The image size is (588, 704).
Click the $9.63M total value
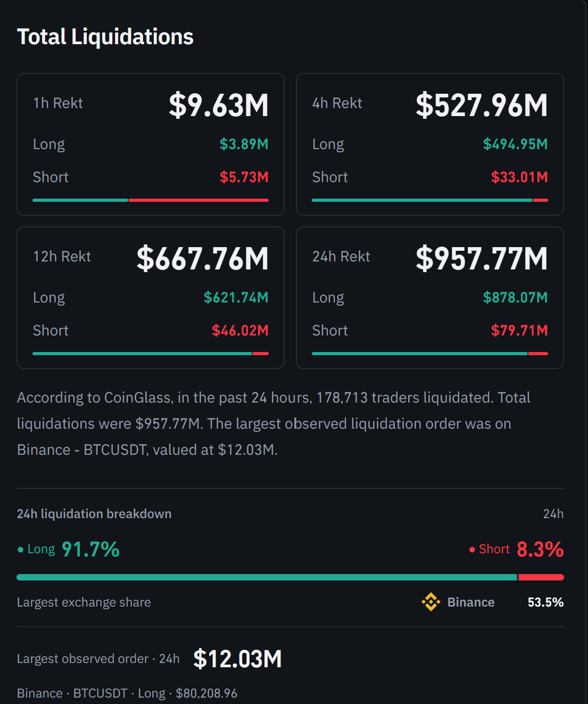219,105
